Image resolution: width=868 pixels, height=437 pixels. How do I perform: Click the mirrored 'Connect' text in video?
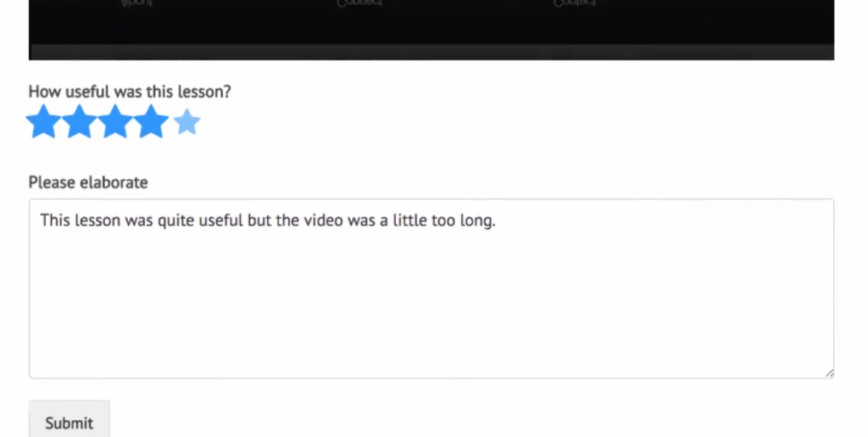click(x=359, y=3)
